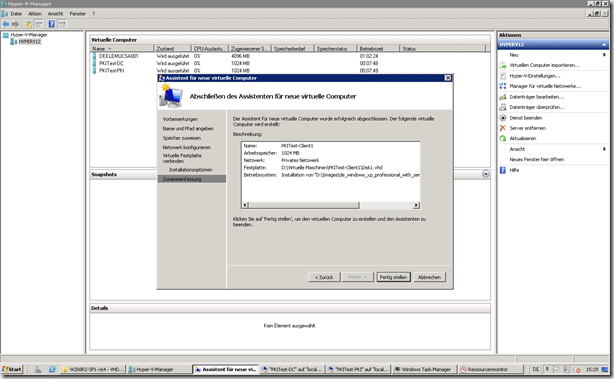The height and width of the screenshot is (379, 614).
Task: Sort by the Zustand column header
Action: pos(172,49)
